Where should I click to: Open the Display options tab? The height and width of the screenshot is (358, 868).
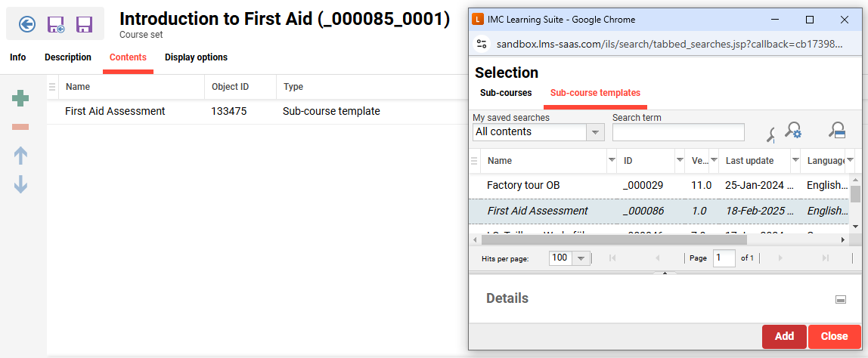(x=196, y=57)
